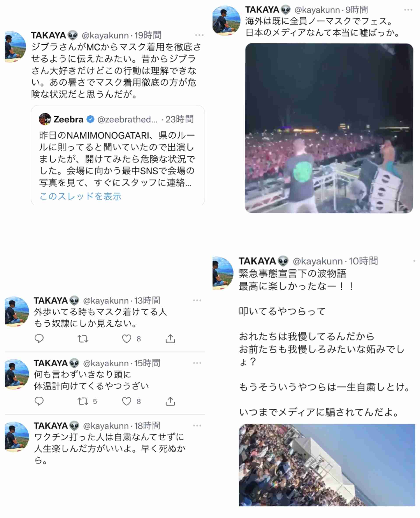Open TAKAYA avatar on the 19時間 tweet
This screenshot has height=518, width=420.
click(15, 47)
